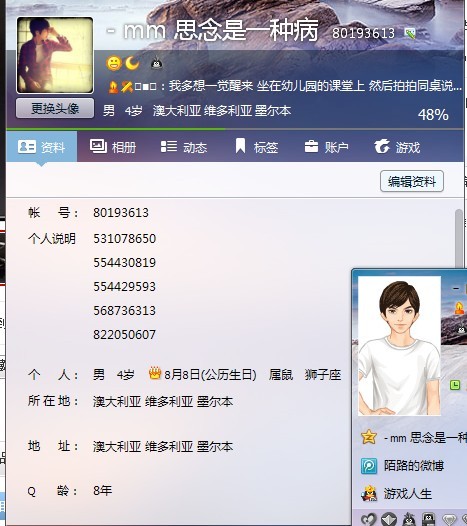Click the smiley face level icon

pos(114,63)
